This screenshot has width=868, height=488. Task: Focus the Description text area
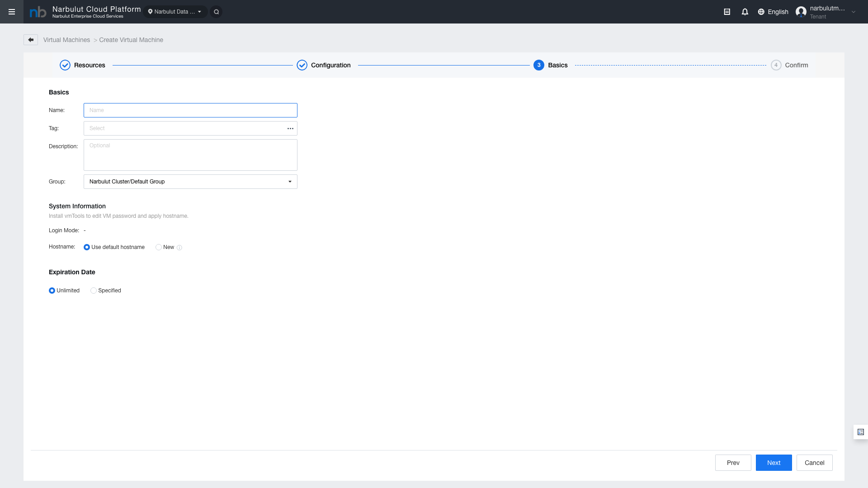click(x=190, y=155)
